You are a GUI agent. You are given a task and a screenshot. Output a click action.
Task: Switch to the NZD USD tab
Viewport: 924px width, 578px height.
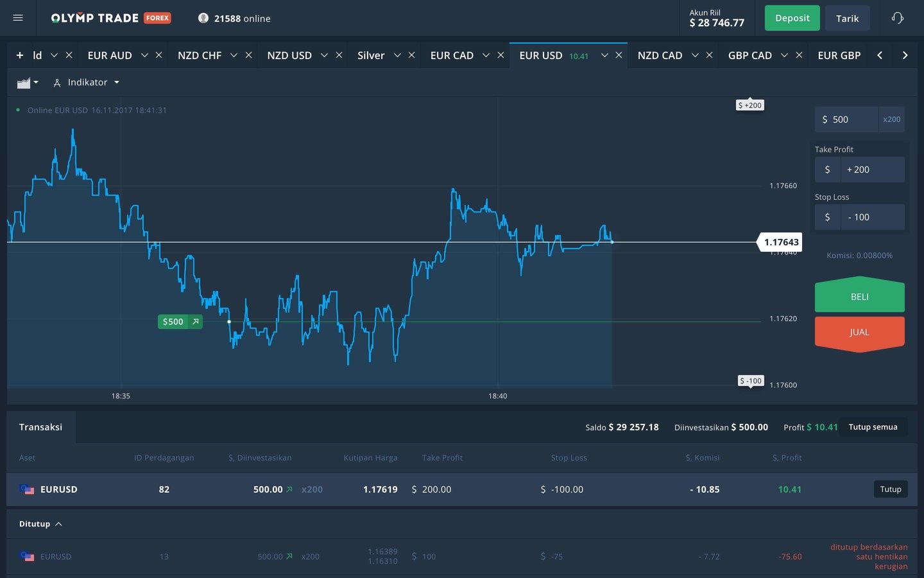[289, 55]
